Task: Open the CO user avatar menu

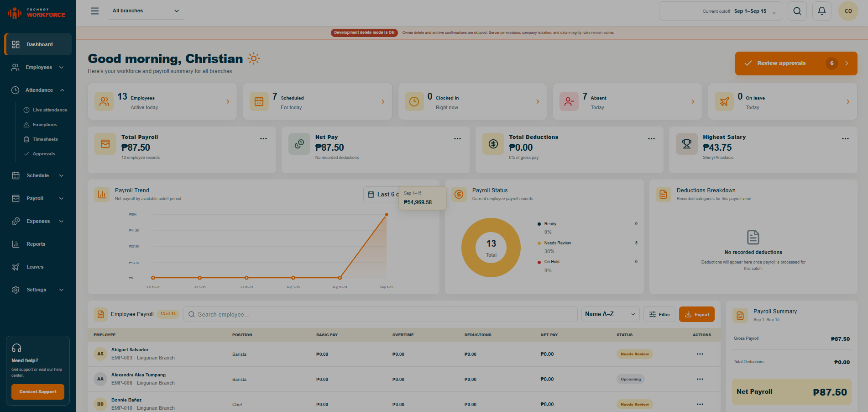Action: [x=848, y=11]
